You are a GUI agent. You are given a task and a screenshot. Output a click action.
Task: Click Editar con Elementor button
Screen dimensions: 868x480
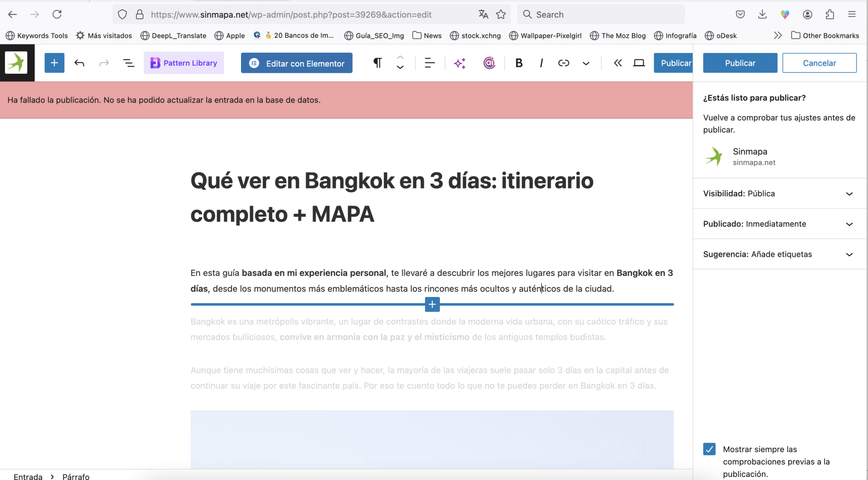point(297,63)
